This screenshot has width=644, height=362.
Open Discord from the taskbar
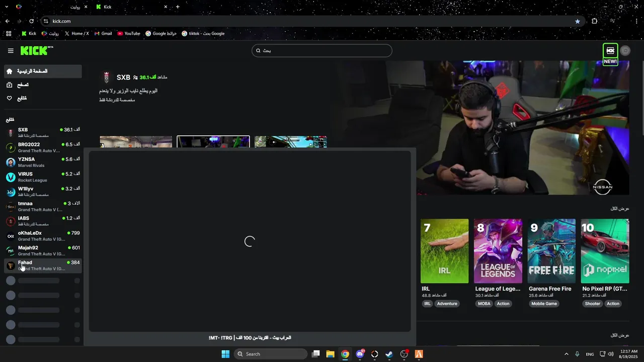(360, 354)
